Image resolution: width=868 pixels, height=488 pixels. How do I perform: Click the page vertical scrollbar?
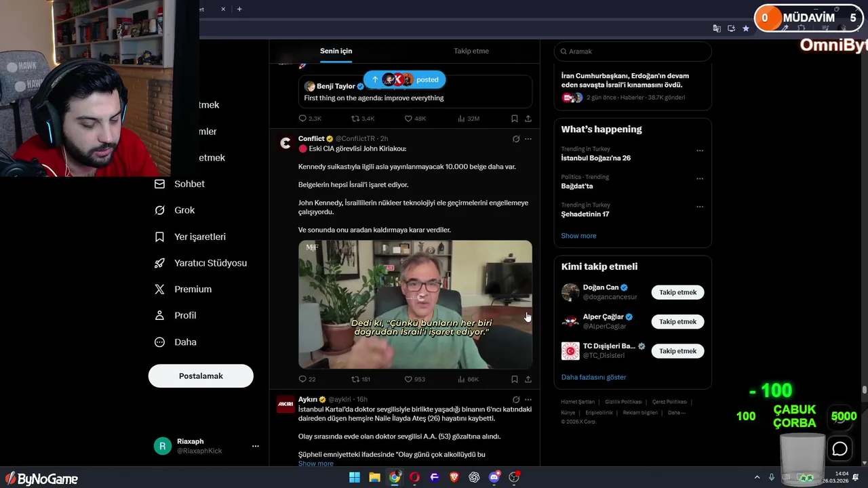[865, 390]
